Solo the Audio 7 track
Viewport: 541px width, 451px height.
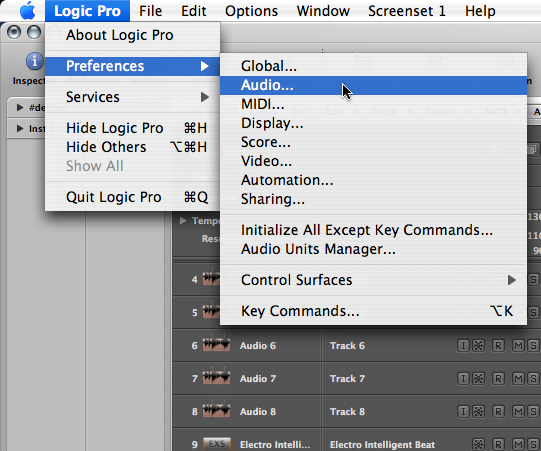533,379
